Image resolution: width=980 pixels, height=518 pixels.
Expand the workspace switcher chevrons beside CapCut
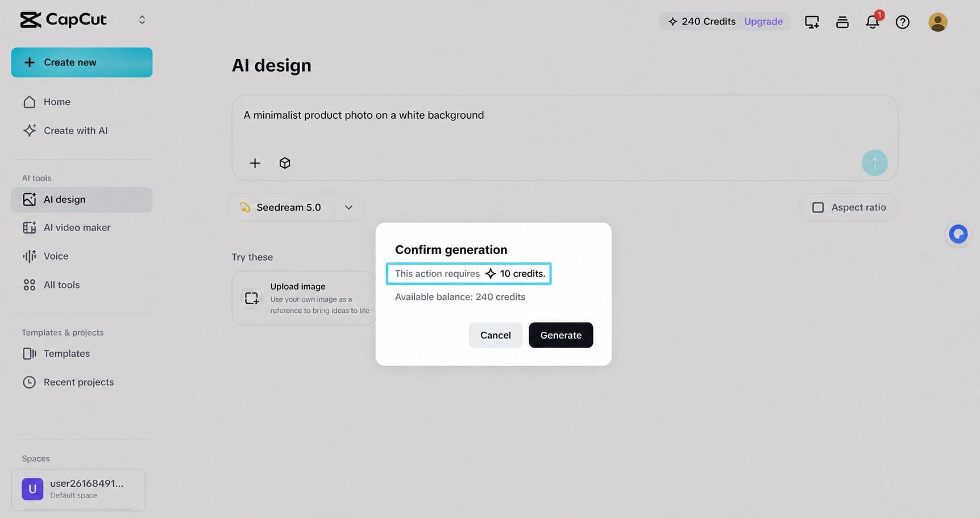tap(142, 20)
